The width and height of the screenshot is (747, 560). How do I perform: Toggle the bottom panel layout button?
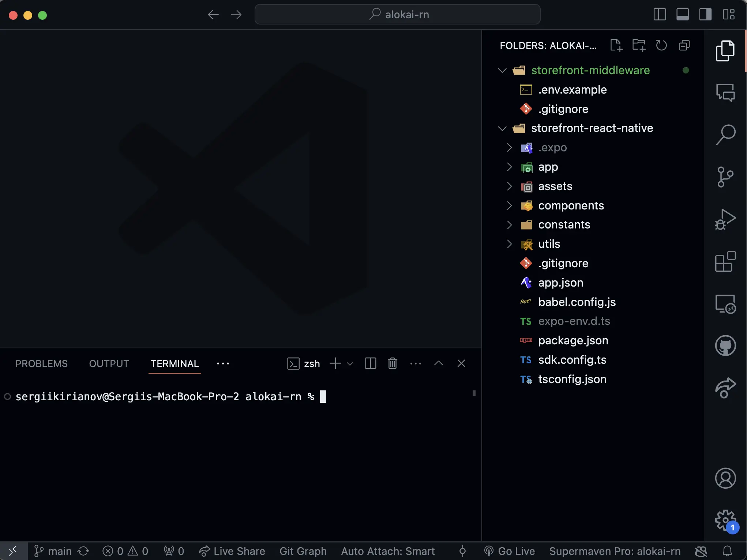coord(682,15)
